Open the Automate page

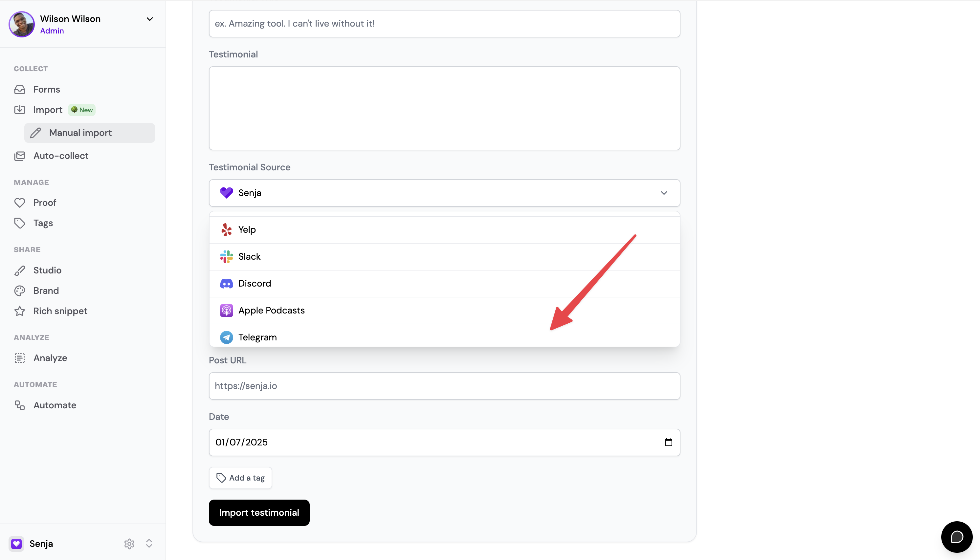[55, 405]
